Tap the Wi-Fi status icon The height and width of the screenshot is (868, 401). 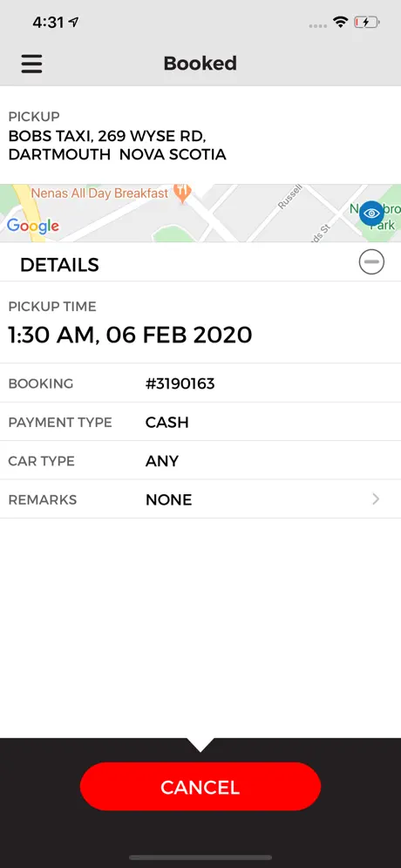340,22
